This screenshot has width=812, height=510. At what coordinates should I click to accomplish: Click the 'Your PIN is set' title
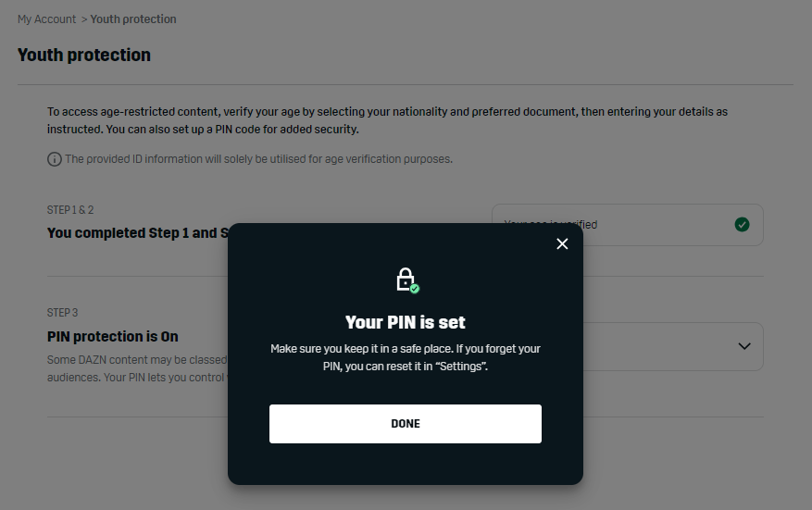pyautogui.click(x=406, y=322)
